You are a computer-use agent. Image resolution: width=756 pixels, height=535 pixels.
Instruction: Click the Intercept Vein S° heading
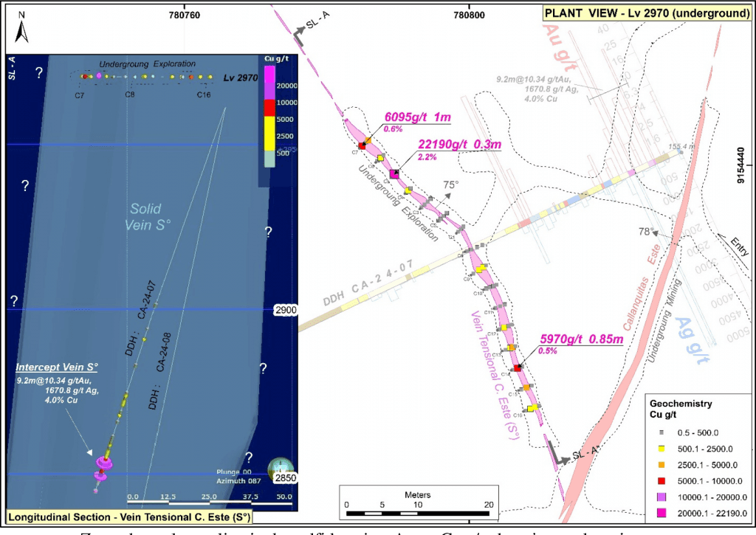[x=56, y=367]
